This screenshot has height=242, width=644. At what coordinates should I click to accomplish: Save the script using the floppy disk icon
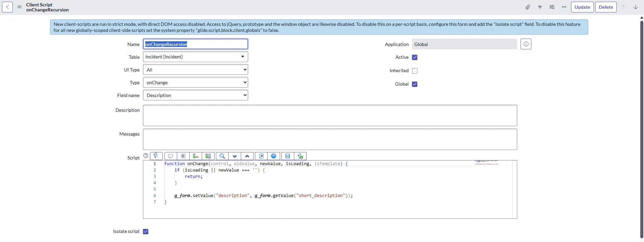tap(288, 156)
